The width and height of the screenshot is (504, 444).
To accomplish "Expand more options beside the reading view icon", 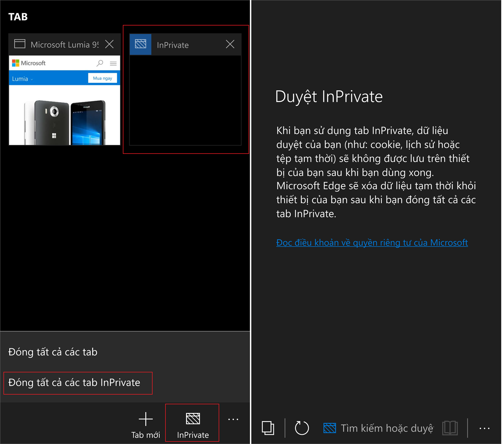I will coord(484,428).
